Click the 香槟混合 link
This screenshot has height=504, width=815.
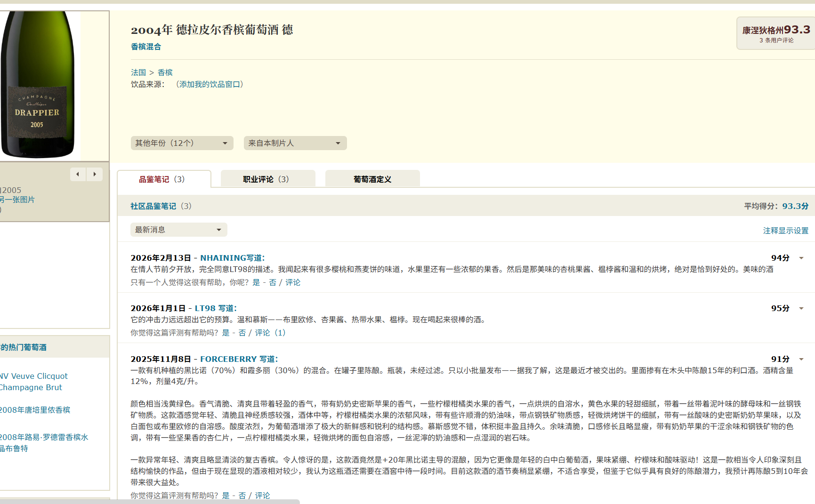146,47
